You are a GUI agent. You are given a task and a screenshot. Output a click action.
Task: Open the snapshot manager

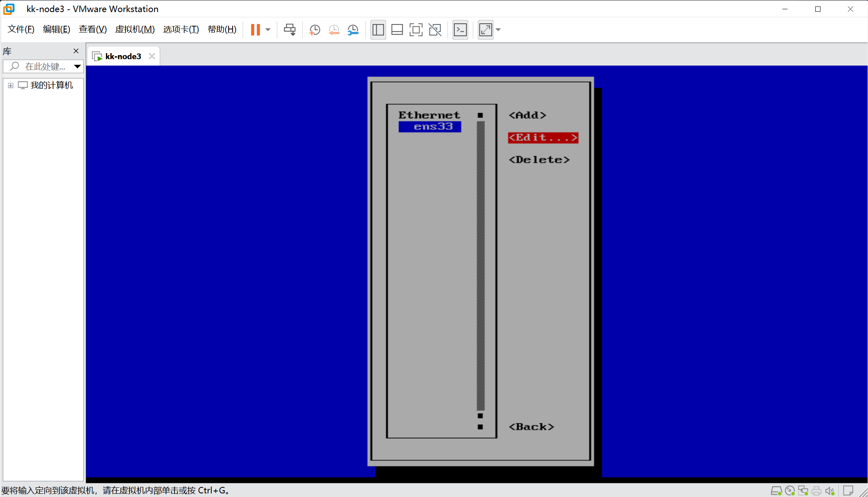[353, 30]
